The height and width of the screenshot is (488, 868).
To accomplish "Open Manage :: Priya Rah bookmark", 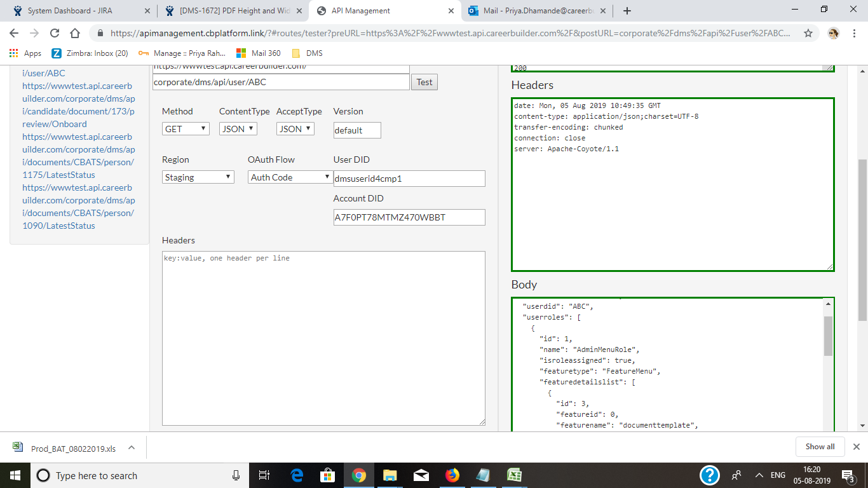I will point(182,53).
